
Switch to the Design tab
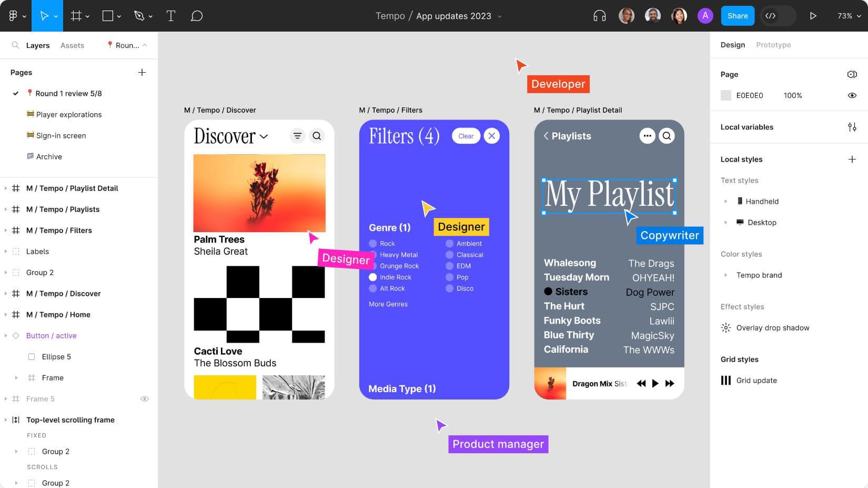point(733,45)
